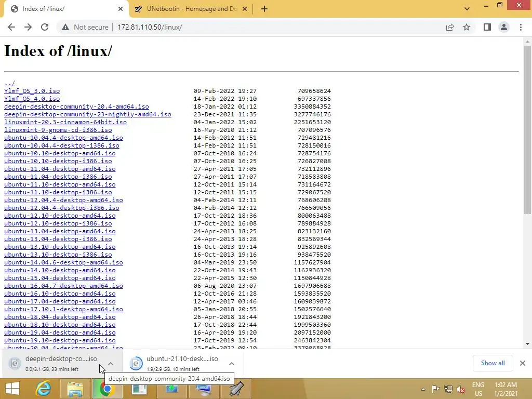
Task: Click Show all downloads button
Action: pyautogui.click(x=493, y=363)
